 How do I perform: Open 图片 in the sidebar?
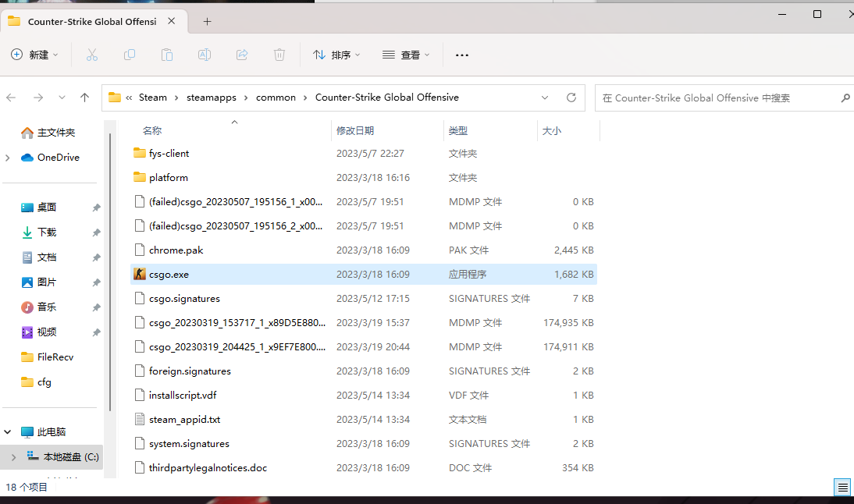tap(39, 282)
